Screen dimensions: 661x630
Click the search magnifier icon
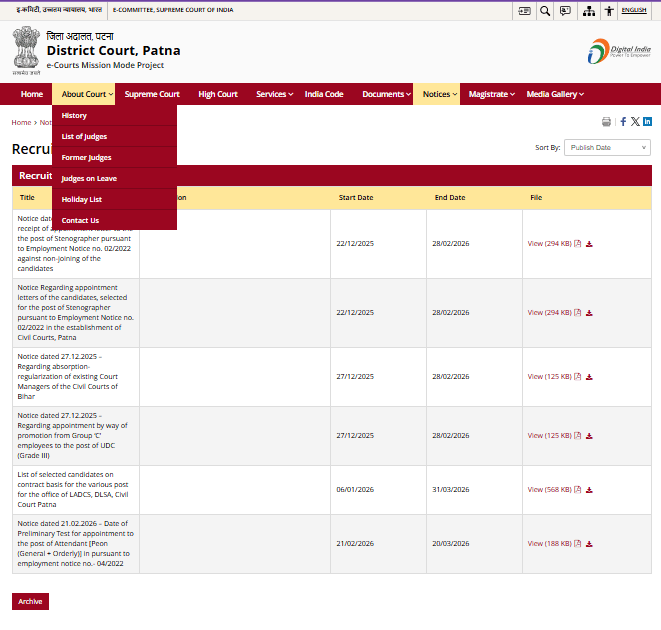(545, 10)
